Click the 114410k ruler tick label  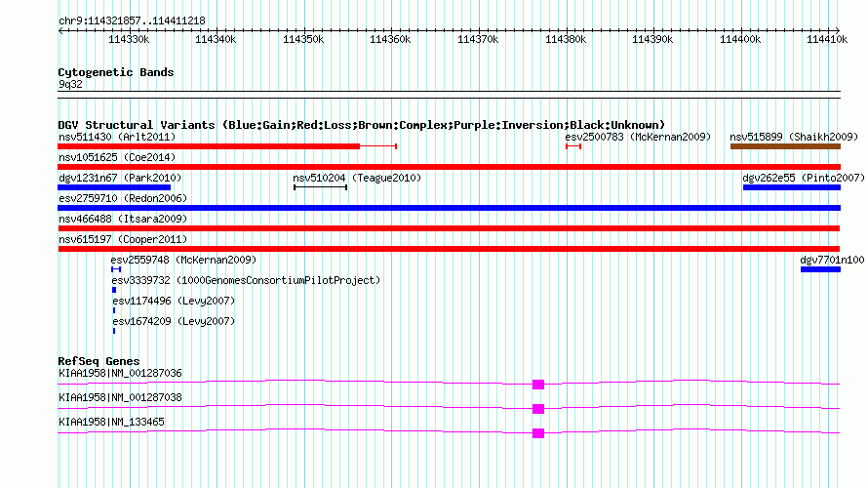[x=827, y=39]
